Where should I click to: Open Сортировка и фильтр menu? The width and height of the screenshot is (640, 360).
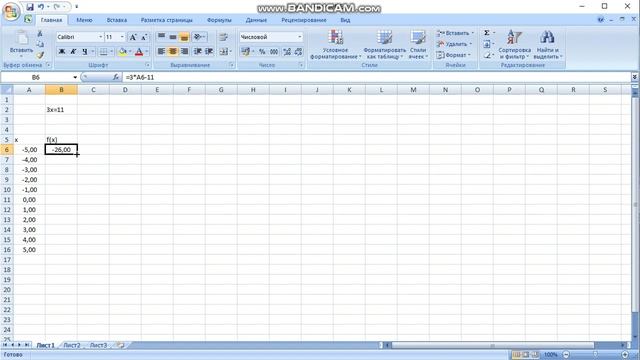click(x=514, y=44)
